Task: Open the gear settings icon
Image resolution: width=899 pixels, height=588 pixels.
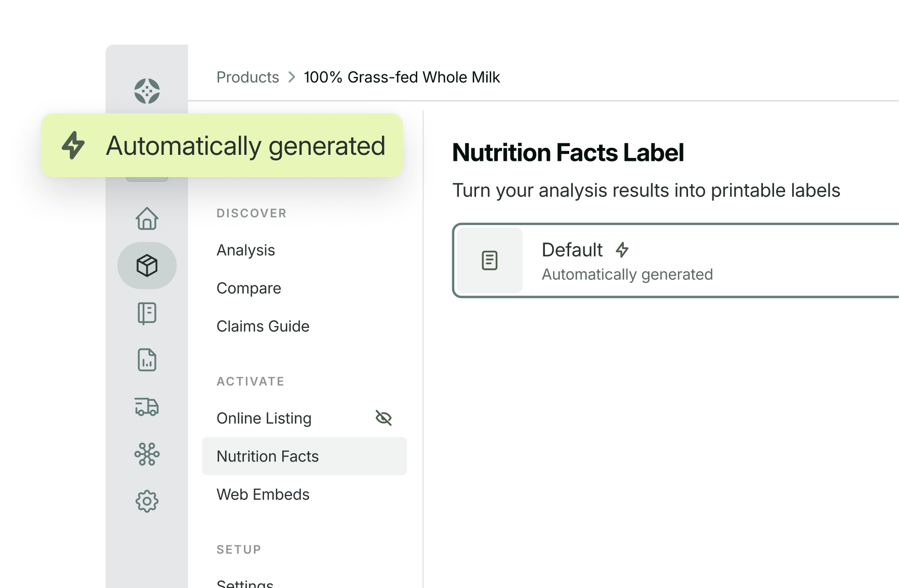Action: click(147, 501)
